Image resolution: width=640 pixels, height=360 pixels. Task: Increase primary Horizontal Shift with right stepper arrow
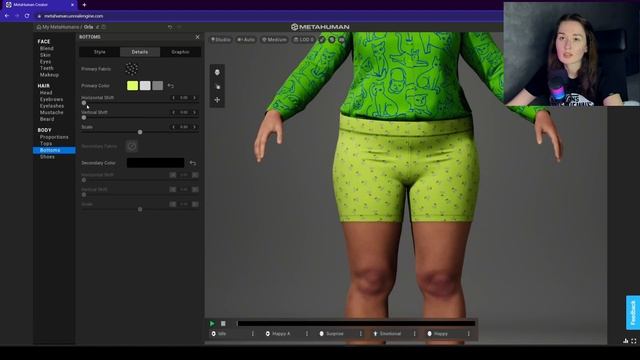[x=195, y=98]
